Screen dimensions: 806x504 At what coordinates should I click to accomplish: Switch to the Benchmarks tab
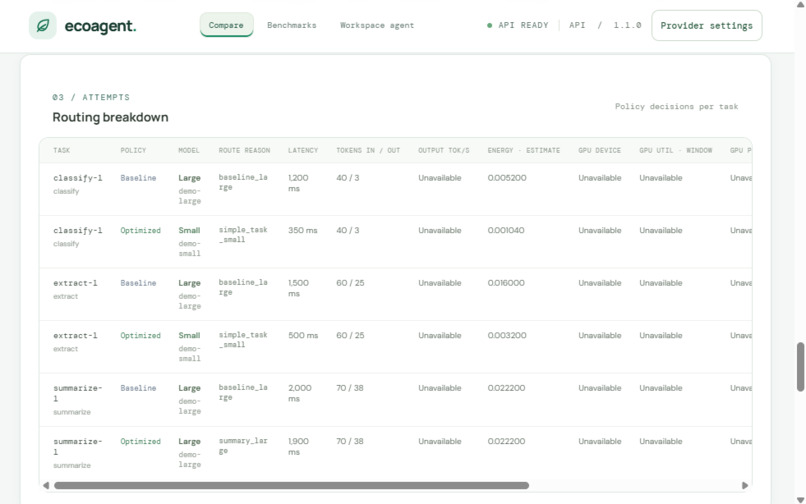[292, 25]
